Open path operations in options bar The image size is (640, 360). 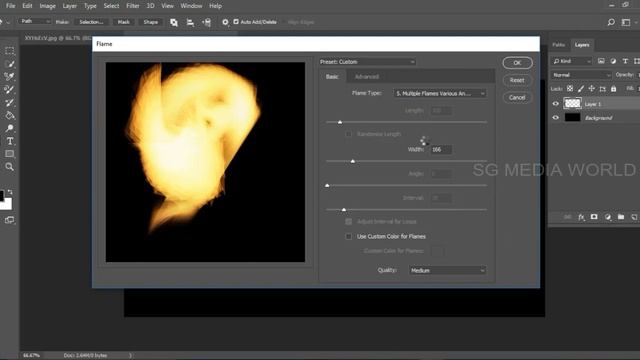point(174,22)
